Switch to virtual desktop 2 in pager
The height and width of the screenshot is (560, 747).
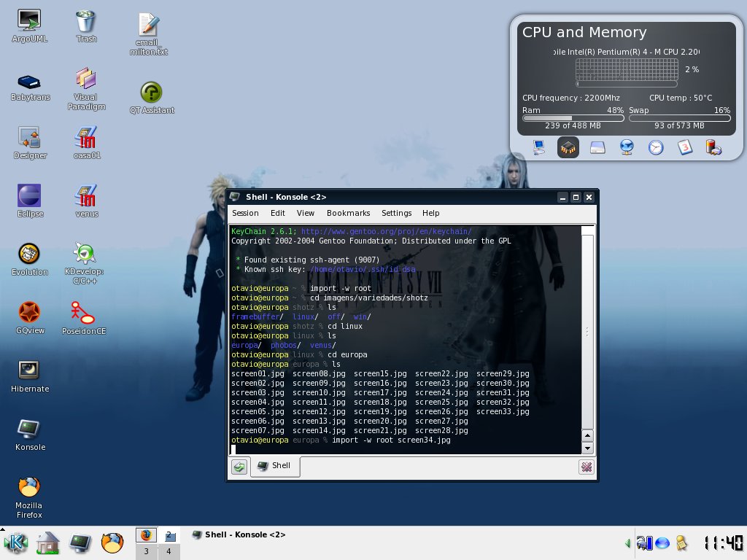pyautogui.click(x=169, y=535)
